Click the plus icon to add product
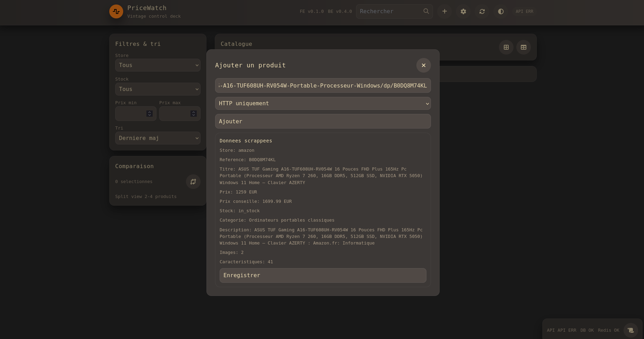Viewport: 644px width, 339px height. tap(444, 11)
